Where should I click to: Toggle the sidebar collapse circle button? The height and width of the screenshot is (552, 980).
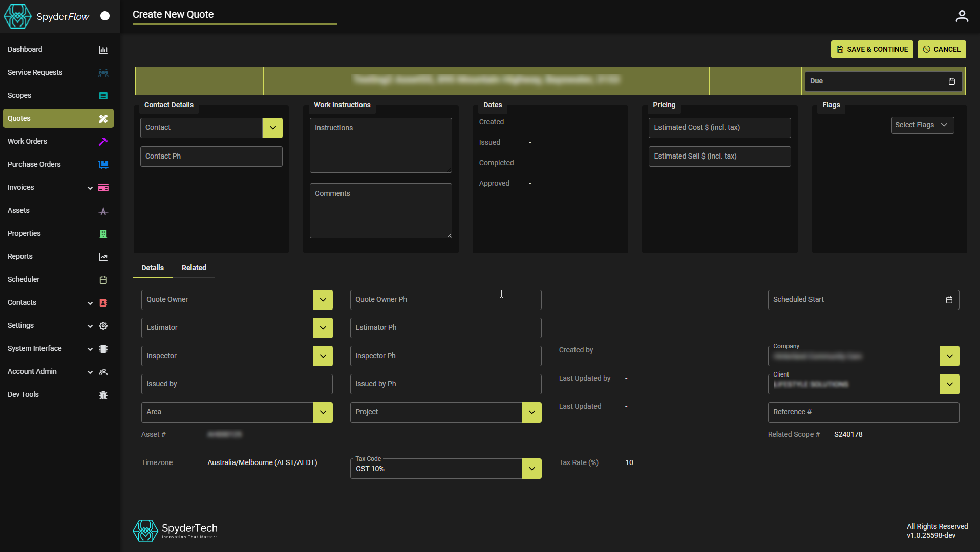click(x=105, y=16)
